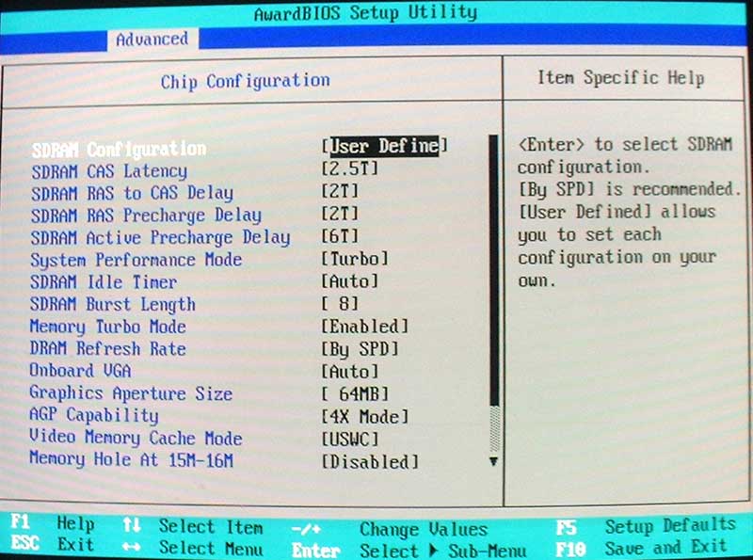Select SDRAM Idle Timer label
This screenshot has height=560, width=753.
104,282
